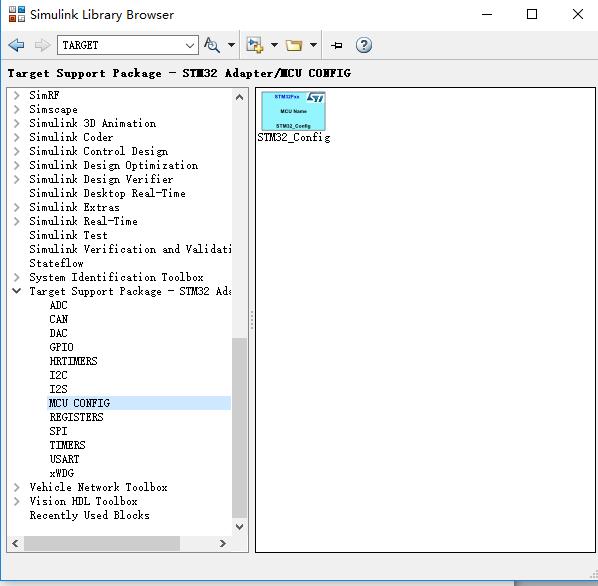This screenshot has height=586, width=598.
Task: Open the folder options dropdown arrow
Action: point(313,45)
